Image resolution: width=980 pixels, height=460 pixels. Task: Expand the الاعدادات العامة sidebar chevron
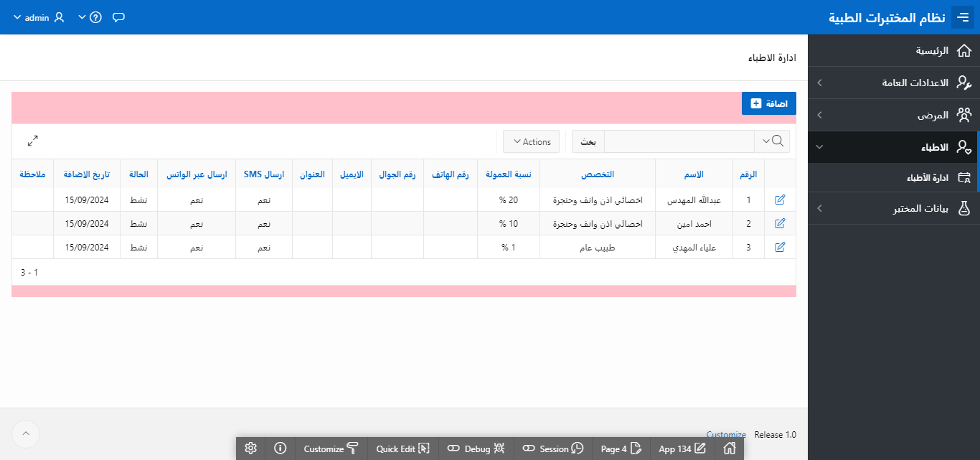coord(820,83)
